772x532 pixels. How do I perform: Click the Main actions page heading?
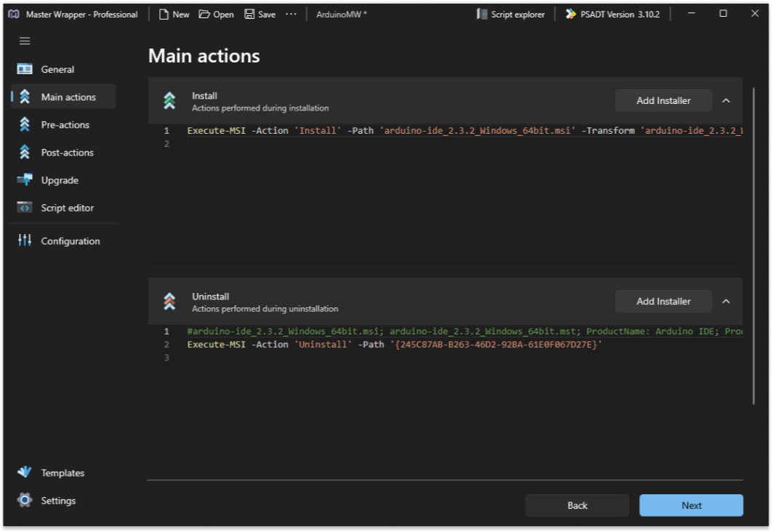click(204, 56)
